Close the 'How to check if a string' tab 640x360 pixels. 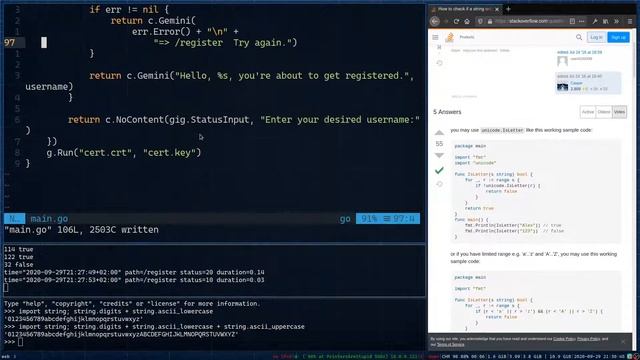497,9
